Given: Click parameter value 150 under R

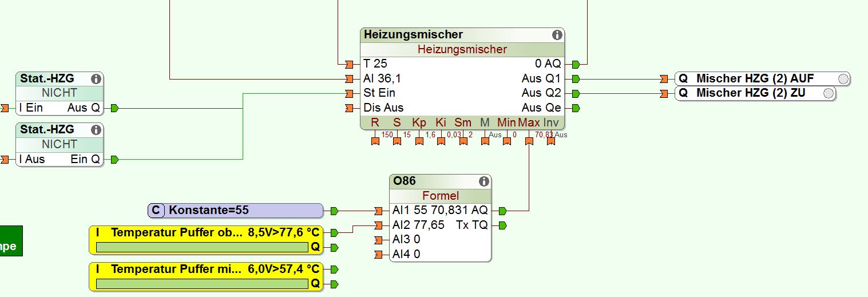Looking at the screenshot, I should click(x=387, y=135).
